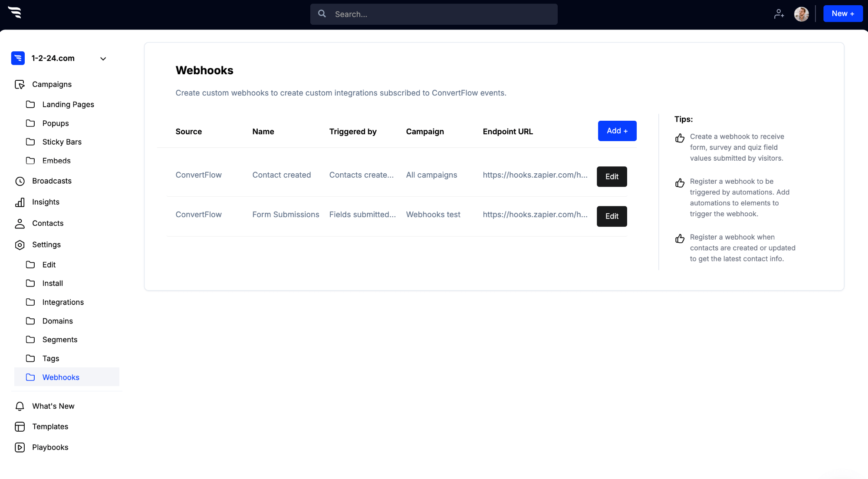Open the user profile avatar
Screen dimensions: 868x479
pos(801,14)
